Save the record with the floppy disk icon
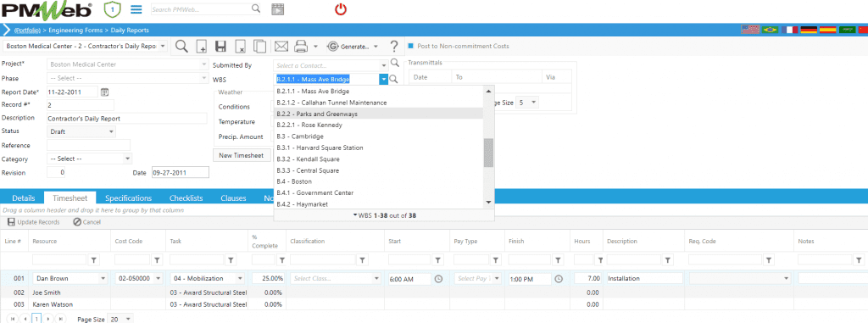 click(221, 47)
